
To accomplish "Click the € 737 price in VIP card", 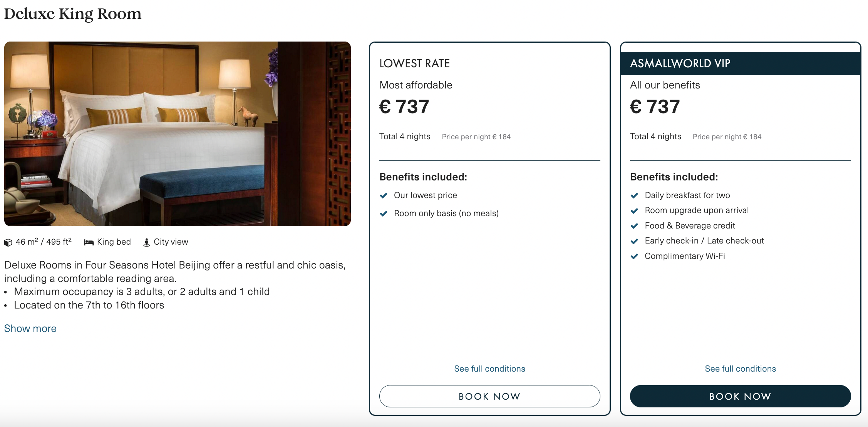I will pyautogui.click(x=655, y=107).
